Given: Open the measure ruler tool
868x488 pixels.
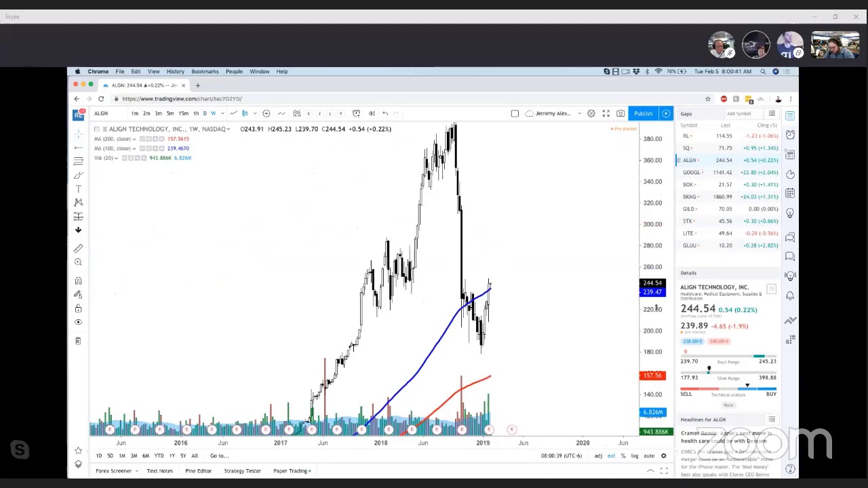Looking at the screenshot, I should click(78, 249).
